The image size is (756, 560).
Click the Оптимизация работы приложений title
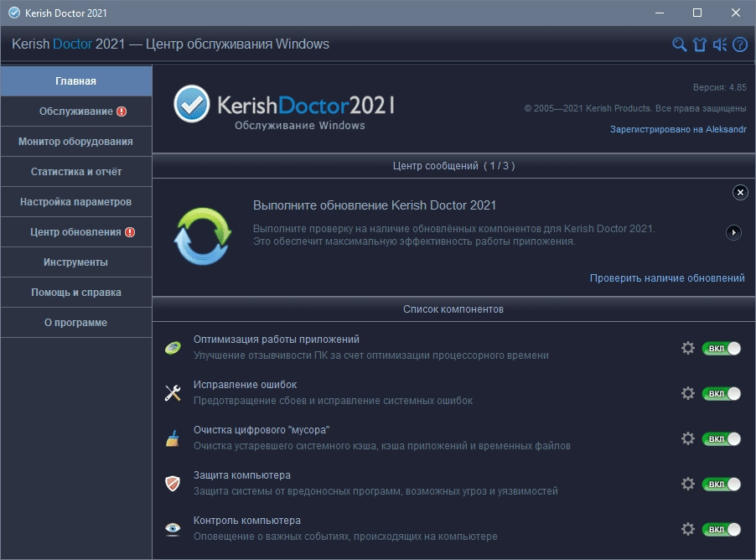click(x=277, y=339)
